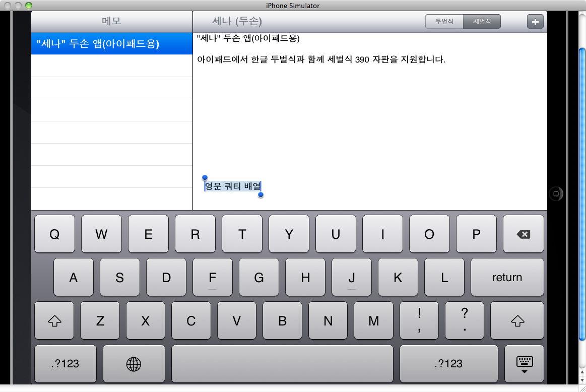Switch to 두벌식 keyboard layout
The width and height of the screenshot is (586, 392).
pyautogui.click(x=444, y=22)
